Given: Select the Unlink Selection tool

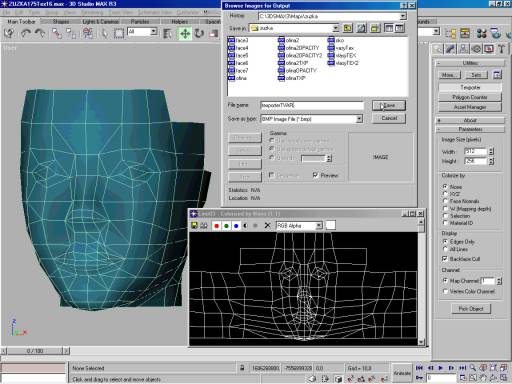Looking at the screenshot, I should point(71,33).
